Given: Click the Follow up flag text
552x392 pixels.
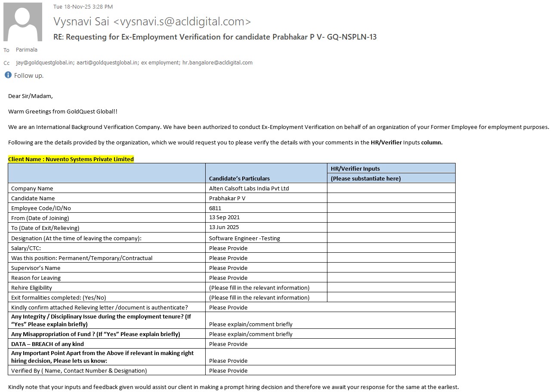Looking at the screenshot, I should coord(29,76).
